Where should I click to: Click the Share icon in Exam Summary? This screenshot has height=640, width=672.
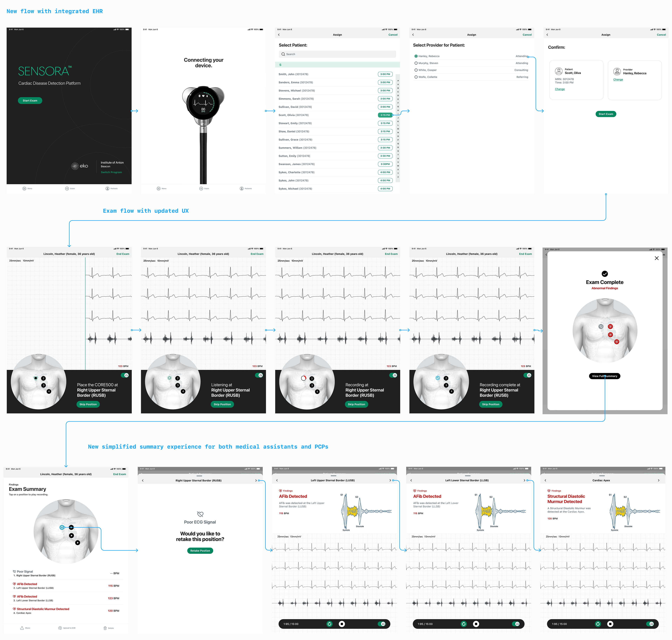pos(22,628)
